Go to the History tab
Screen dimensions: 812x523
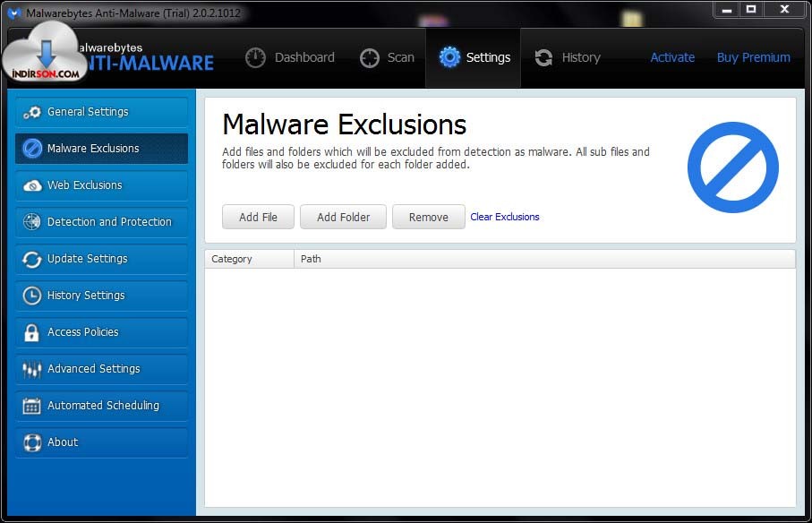[x=568, y=57]
